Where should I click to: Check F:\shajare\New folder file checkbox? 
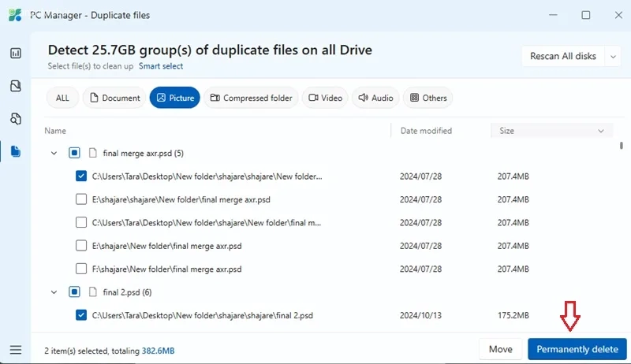pos(81,269)
